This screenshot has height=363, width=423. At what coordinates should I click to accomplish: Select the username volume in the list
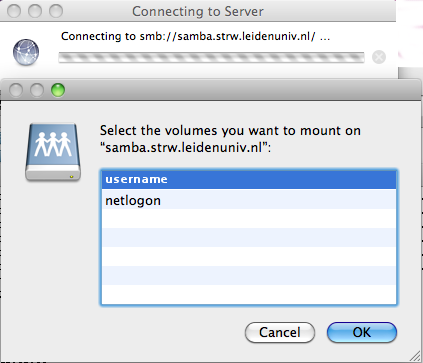(x=249, y=180)
